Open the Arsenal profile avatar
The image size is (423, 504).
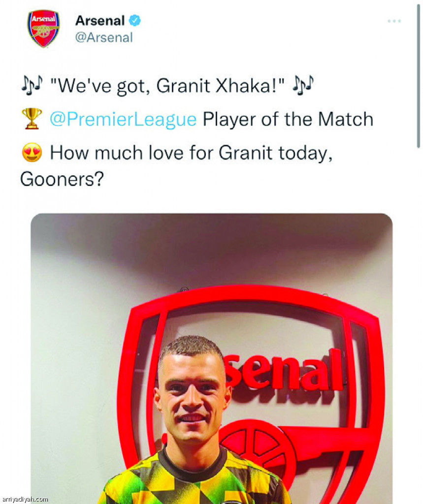coord(43,29)
